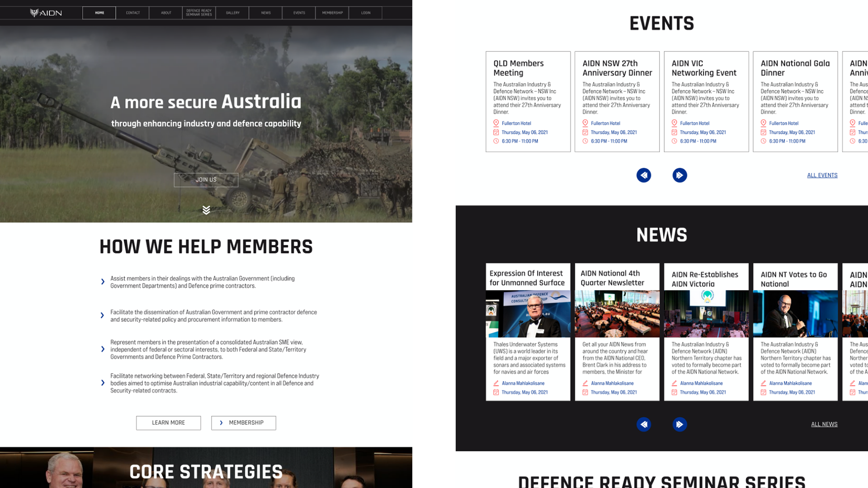This screenshot has height=488, width=868.
Task: Open the Events nav item
Action: [299, 13]
